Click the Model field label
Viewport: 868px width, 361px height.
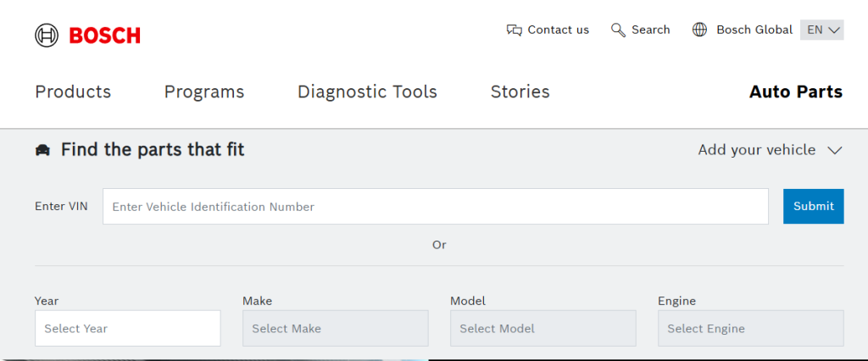point(468,301)
